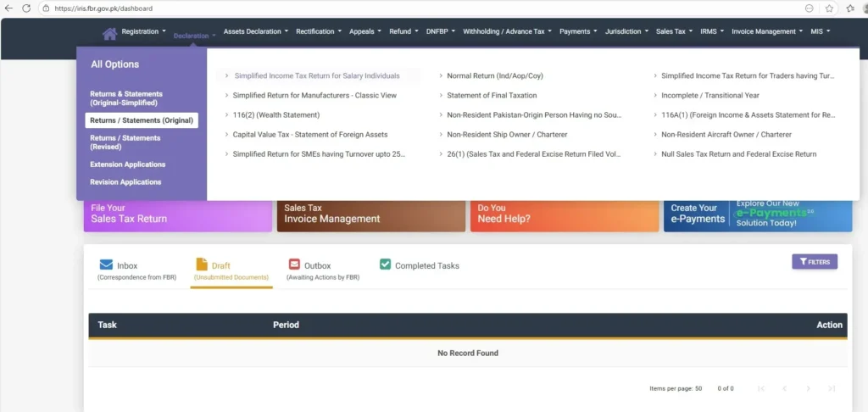The width and height of the screenshot is (868, 412).
Task: Click site info lock icon in address bar
Action: (x=46, y=8)
